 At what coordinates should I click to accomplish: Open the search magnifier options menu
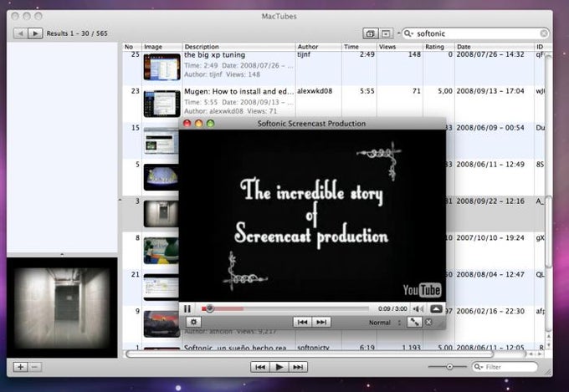[408, 33]
